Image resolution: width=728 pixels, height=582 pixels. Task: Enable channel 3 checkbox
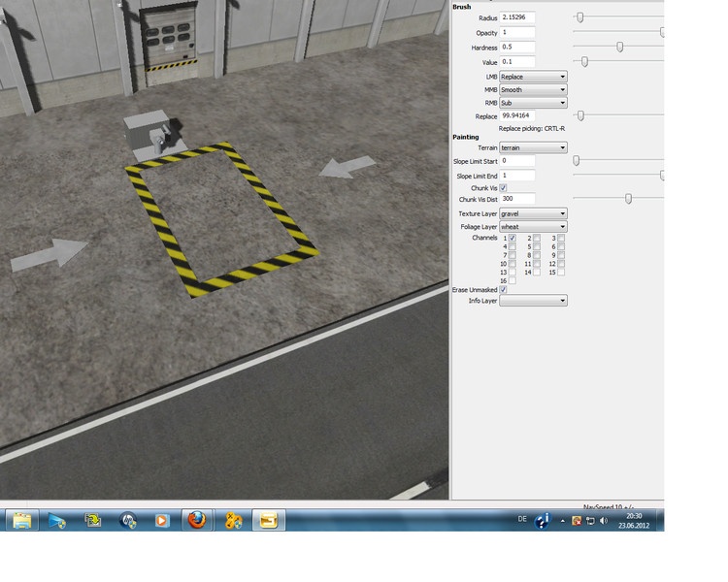[x=561, y=238]
